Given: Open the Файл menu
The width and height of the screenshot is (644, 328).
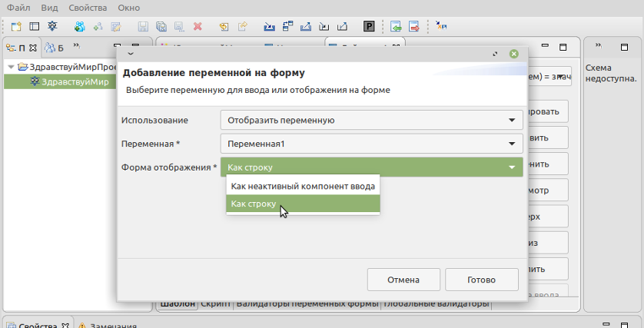Looking at the screenshot, I should point(18,8).
